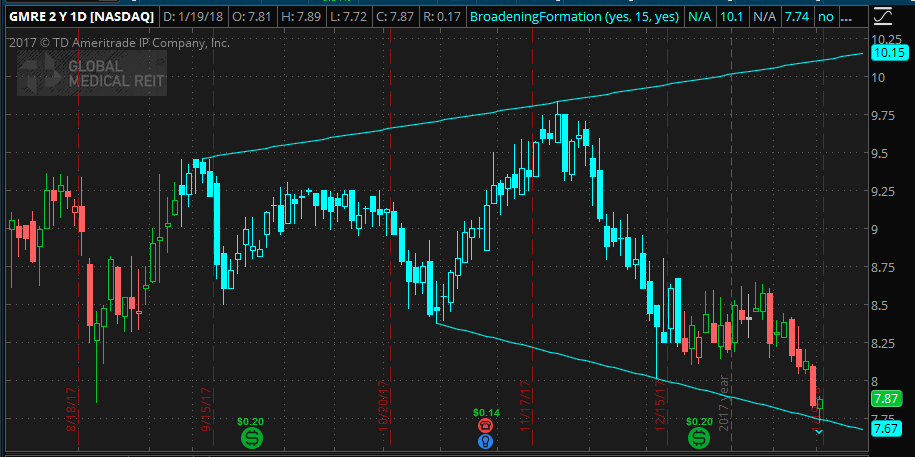Open the BroadeningFormation (yes, 15, yes) study label
This screenshot has height=457, width=915.
(574, 16)
